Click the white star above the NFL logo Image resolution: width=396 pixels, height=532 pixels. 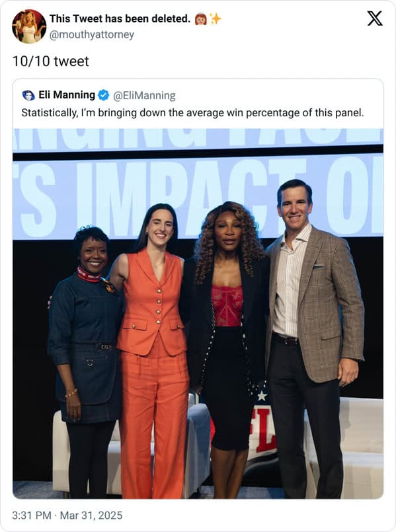coord(262,395)
